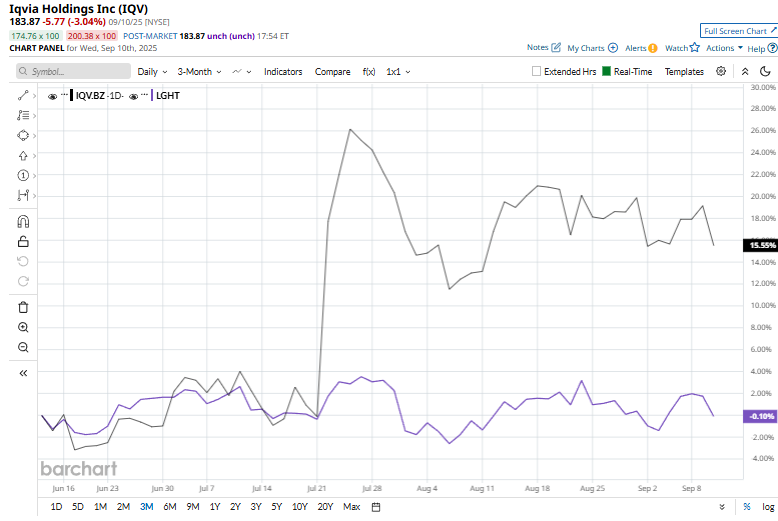Select the 5Y time range
This screenshot has height=521, width=778.
click(276, 507)
